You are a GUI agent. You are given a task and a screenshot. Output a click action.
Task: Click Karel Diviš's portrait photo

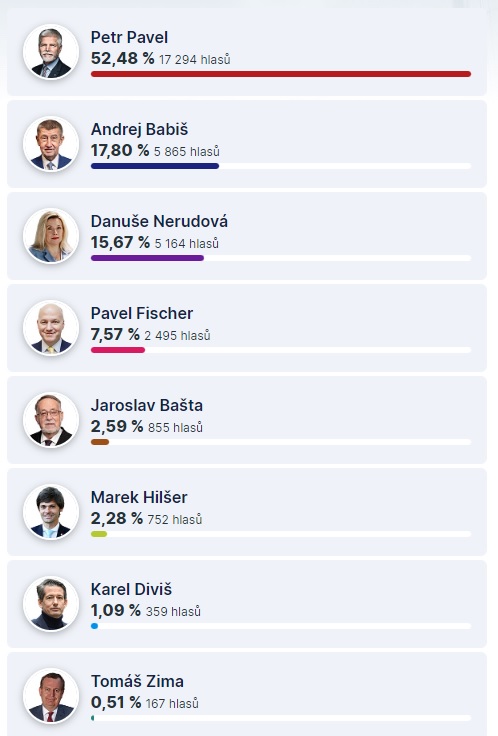click(51, 604)
